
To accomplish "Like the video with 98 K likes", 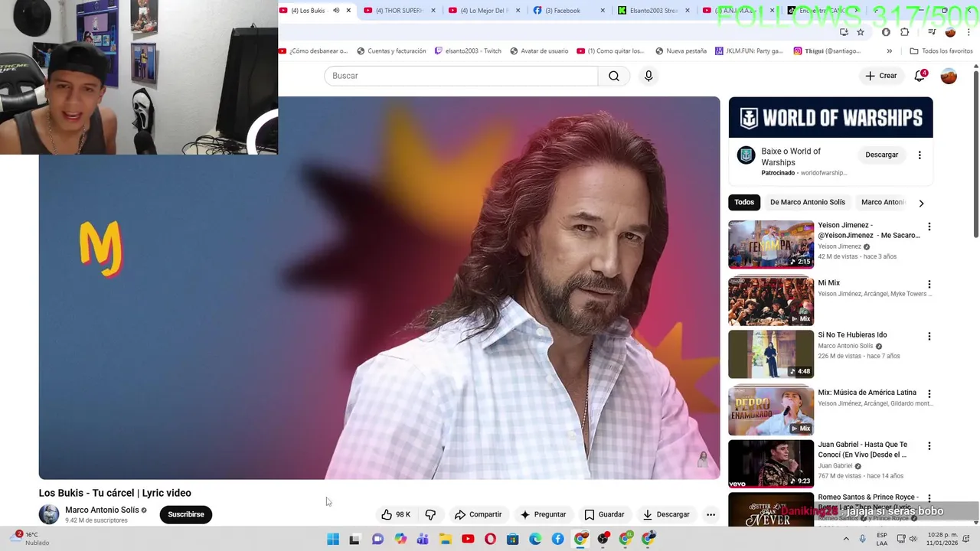I will tap(396, 514).
